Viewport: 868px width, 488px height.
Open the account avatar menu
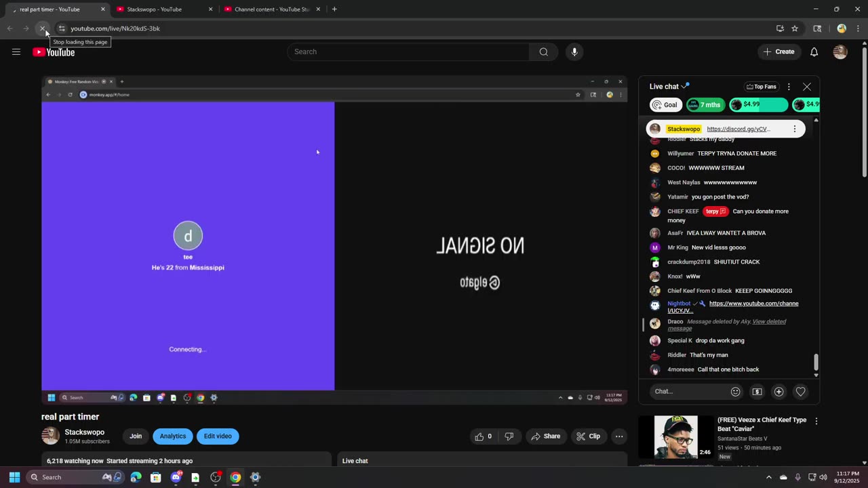click(840, 52)
